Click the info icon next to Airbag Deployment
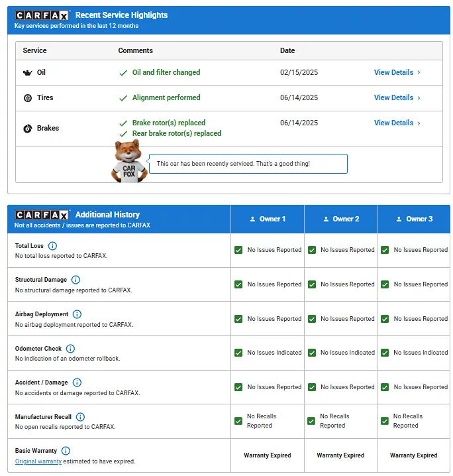Viewport: 453px width, 476px height. [77, 314]
